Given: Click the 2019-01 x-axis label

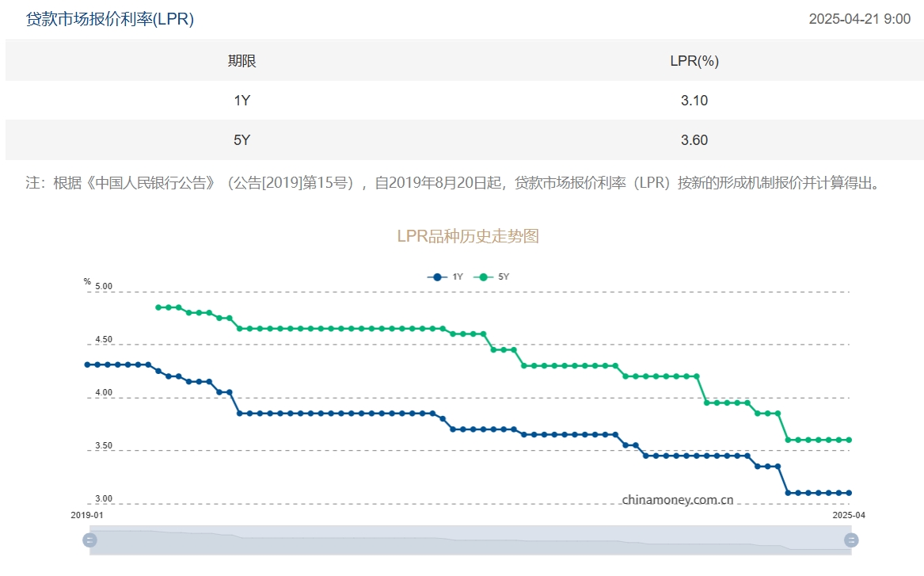Looking at the screenshot, I should [87, 515].
